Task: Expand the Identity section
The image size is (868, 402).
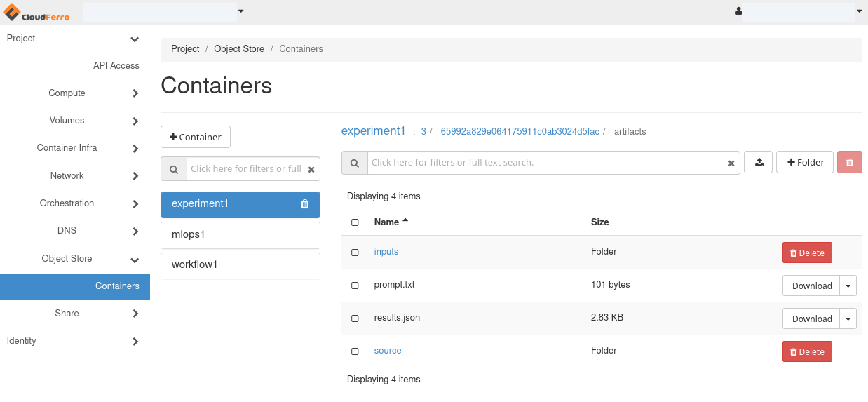Action: [135, 342]
